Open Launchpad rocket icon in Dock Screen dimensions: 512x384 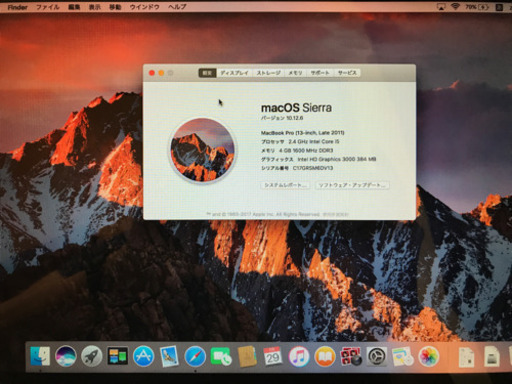point(92,356)
